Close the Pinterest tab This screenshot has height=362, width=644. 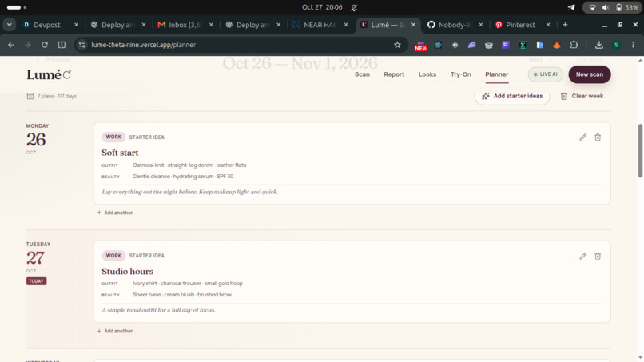click(548, 25)
